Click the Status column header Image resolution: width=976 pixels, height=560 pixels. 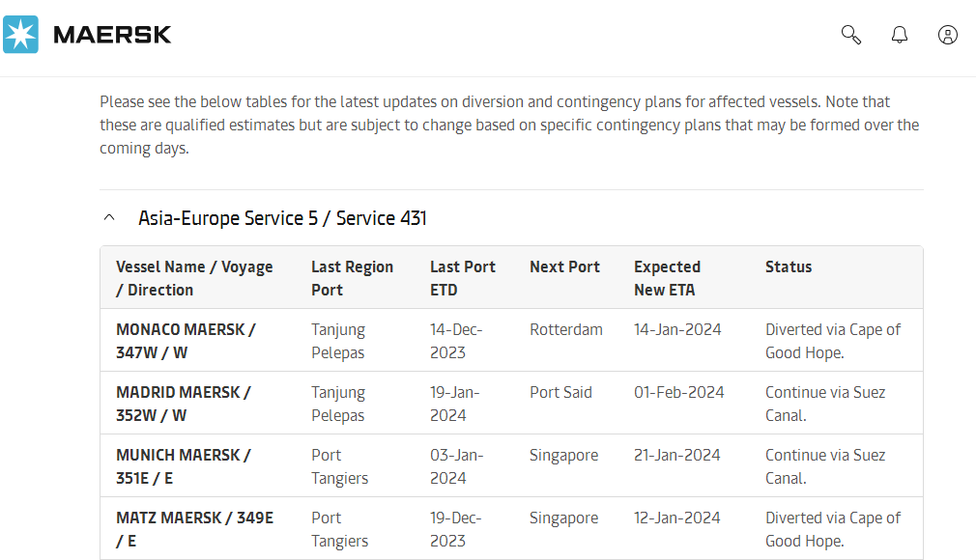[x=789, y=266]
